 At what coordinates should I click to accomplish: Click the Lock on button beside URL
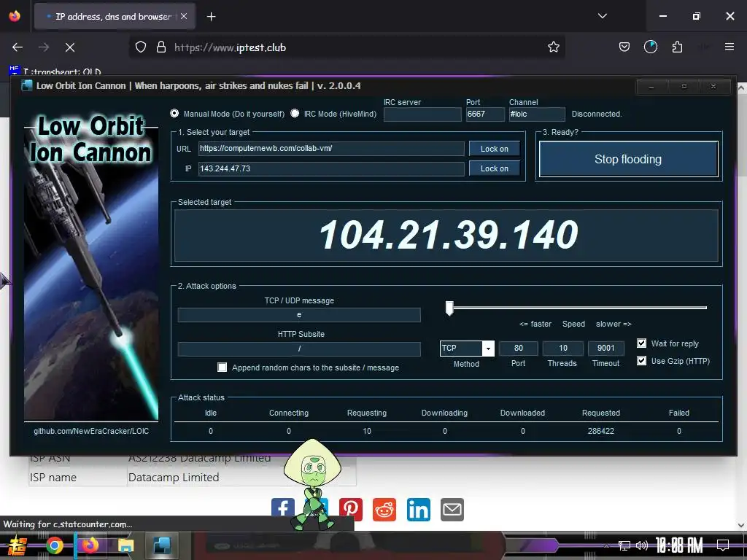(494, 149)
